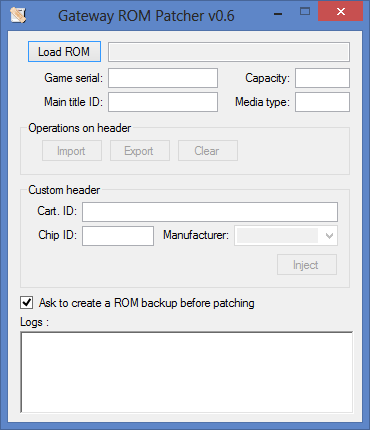Click the Export header button
This screenshot has height=430, width=370.
coord(140,151)
